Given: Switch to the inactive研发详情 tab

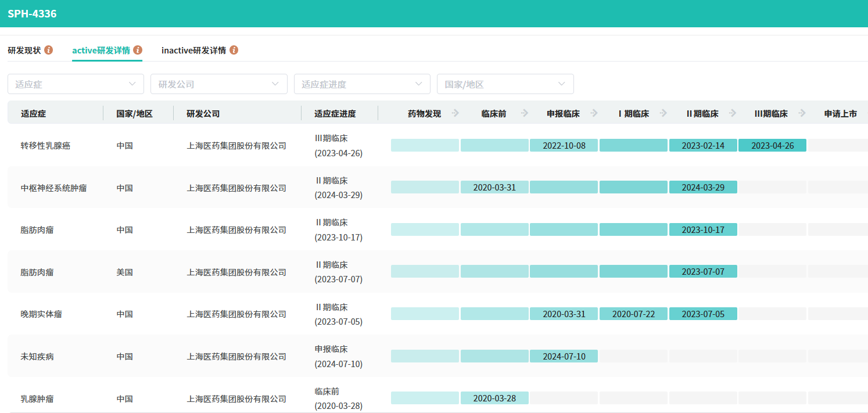Looking at the screenshot, I should 193,50.
